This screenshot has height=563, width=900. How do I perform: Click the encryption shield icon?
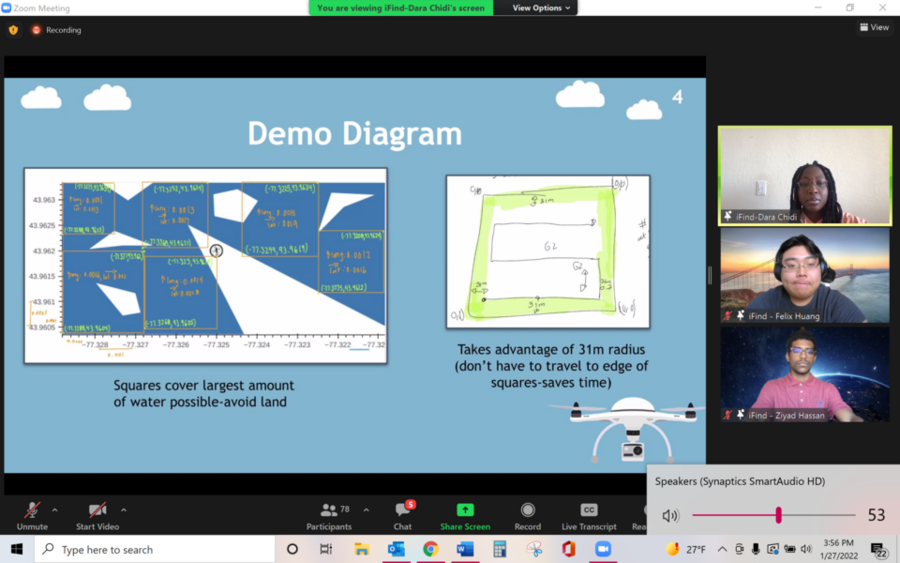(13, 30)
